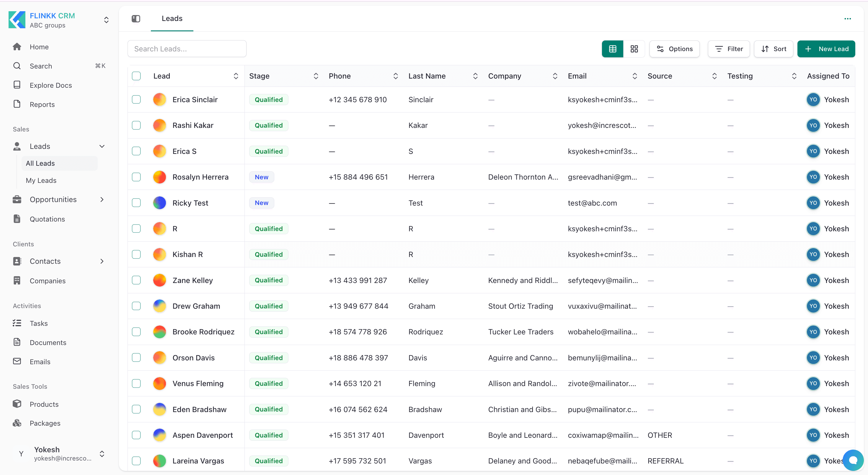
Task: Click Erica Sinclair's avatar circle
Action: 160,100
